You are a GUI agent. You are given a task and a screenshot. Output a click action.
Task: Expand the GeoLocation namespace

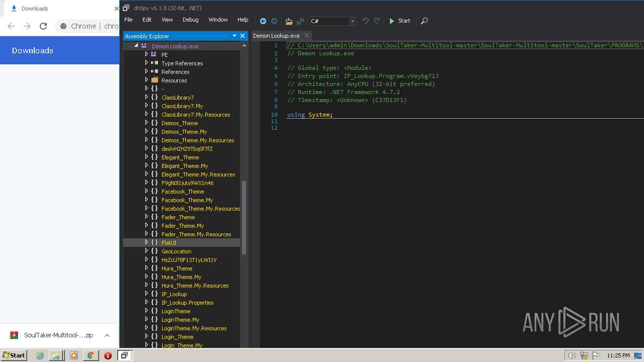click(x=146, y=251)
